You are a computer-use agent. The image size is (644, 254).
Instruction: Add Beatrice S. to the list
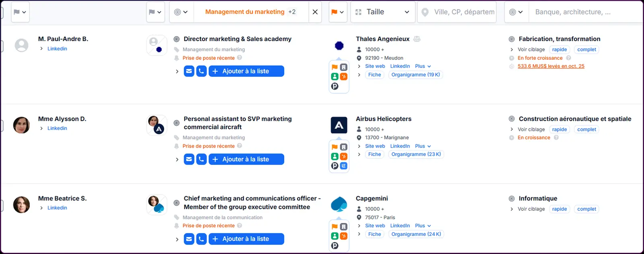tap(246, 239)
